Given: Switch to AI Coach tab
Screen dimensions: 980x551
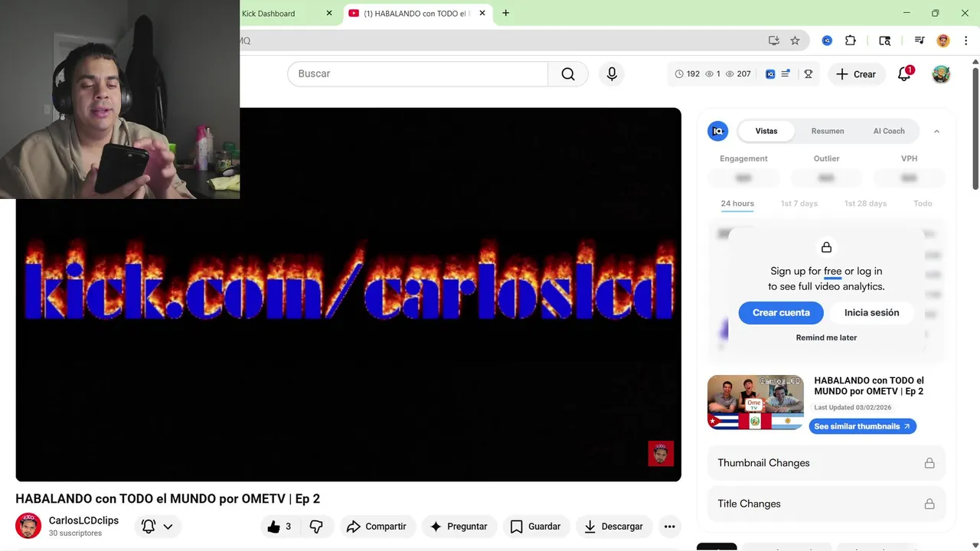Looking at the screenshot, I should (x=889, y=131).
